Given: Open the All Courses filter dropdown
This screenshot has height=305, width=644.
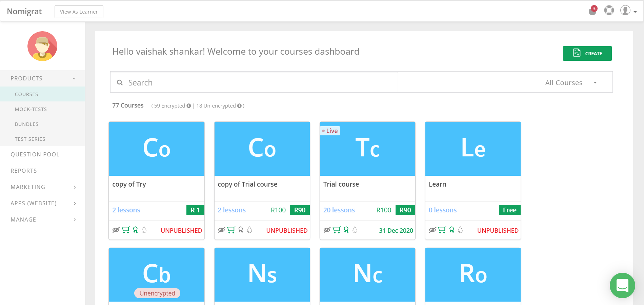Looking at the screenshot, I should (x=571, y=83).
